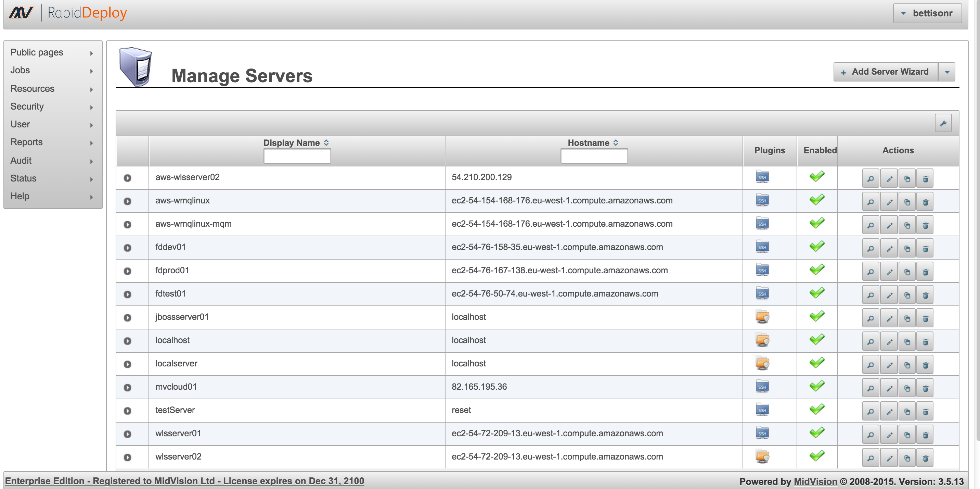Click the enabled checkmark for aws-wlsserver02
980x489 pixels.
point(817,176)
